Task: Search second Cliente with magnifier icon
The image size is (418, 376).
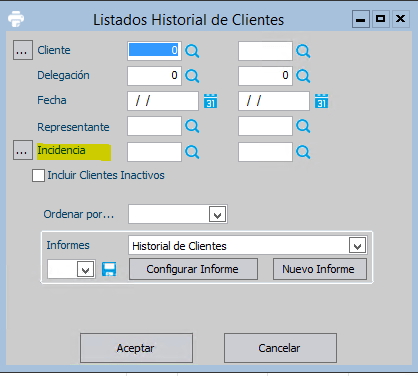Action: (x=303, y=51)
